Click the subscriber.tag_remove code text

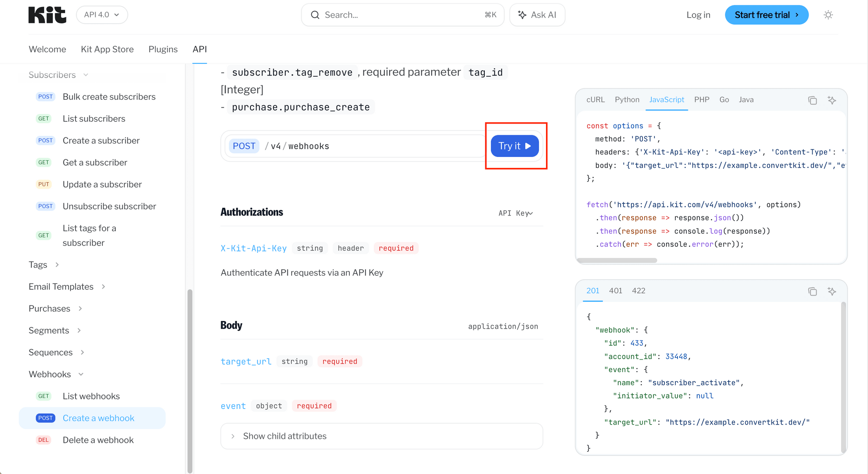click(x=292, y=72)
